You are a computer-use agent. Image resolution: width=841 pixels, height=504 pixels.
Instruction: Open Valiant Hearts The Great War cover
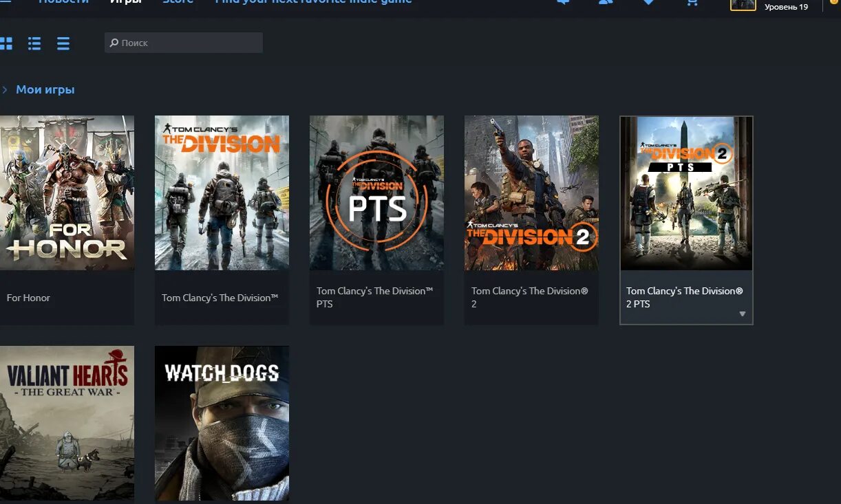[x=67, y=423]
